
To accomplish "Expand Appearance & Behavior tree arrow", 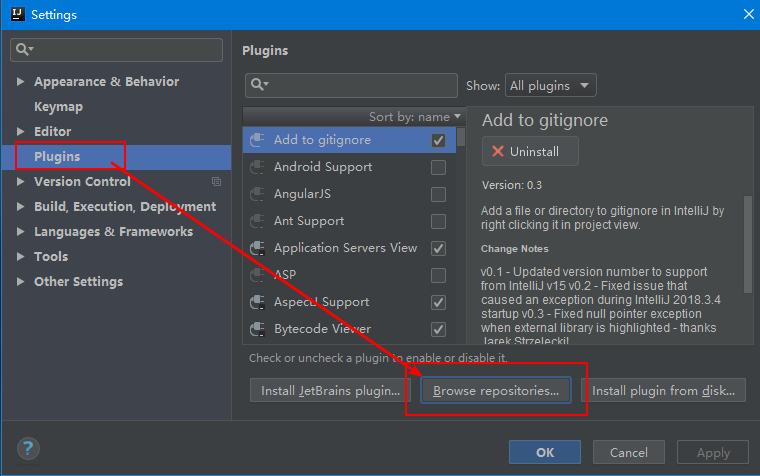I will 20,81.
